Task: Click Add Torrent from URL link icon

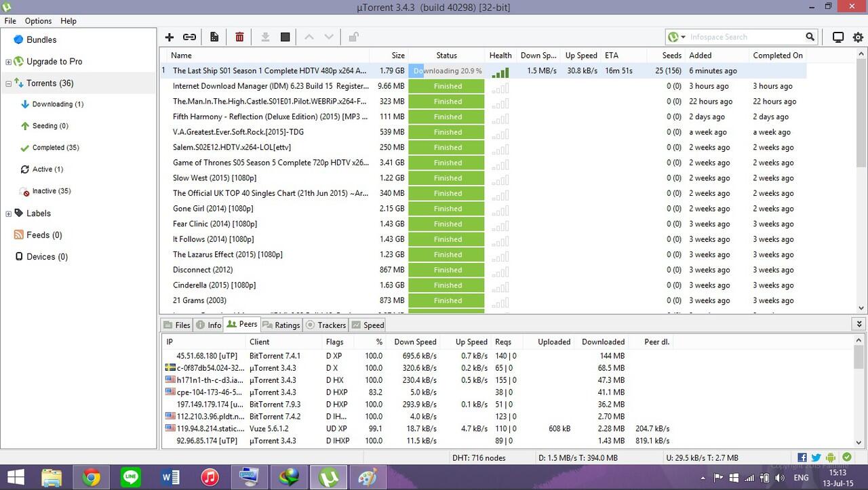Action: click(x=190, y=37)
